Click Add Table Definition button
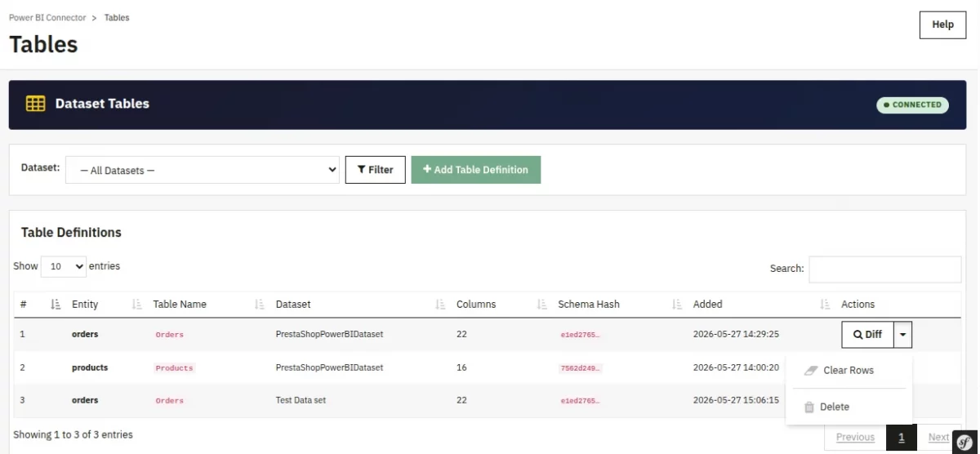The height and width of the screenshot is (454, 980). click(x=476, y=170)
